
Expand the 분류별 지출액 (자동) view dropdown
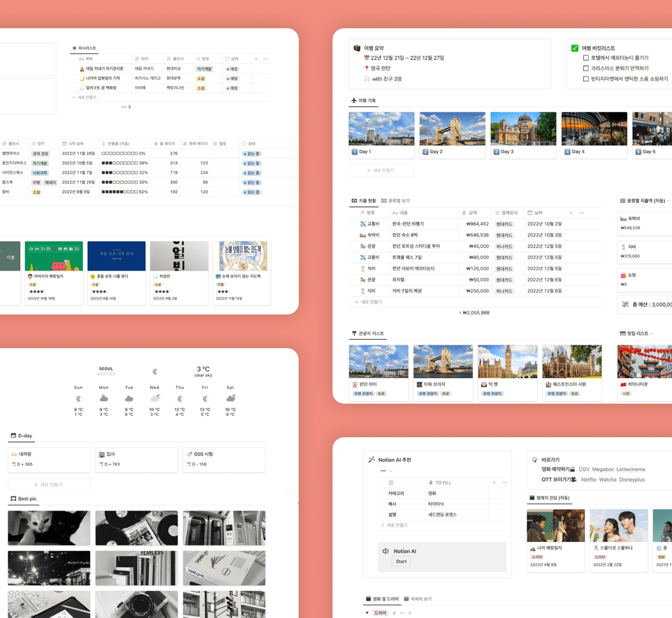click(x=669, y=201)
